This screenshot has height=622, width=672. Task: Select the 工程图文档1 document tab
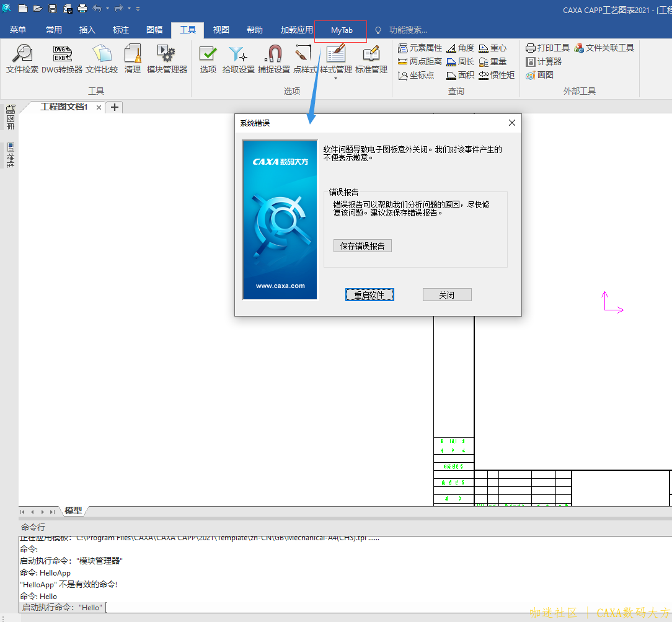pos(63,107)
